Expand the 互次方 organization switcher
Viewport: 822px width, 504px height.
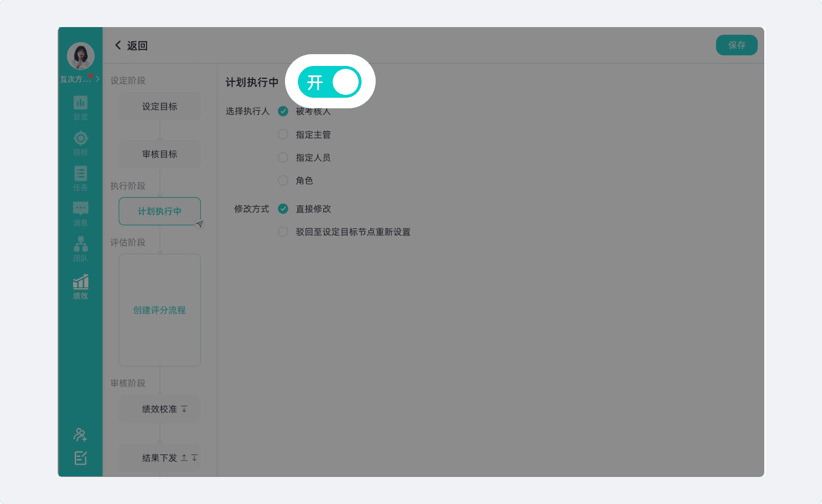[80, 79]
